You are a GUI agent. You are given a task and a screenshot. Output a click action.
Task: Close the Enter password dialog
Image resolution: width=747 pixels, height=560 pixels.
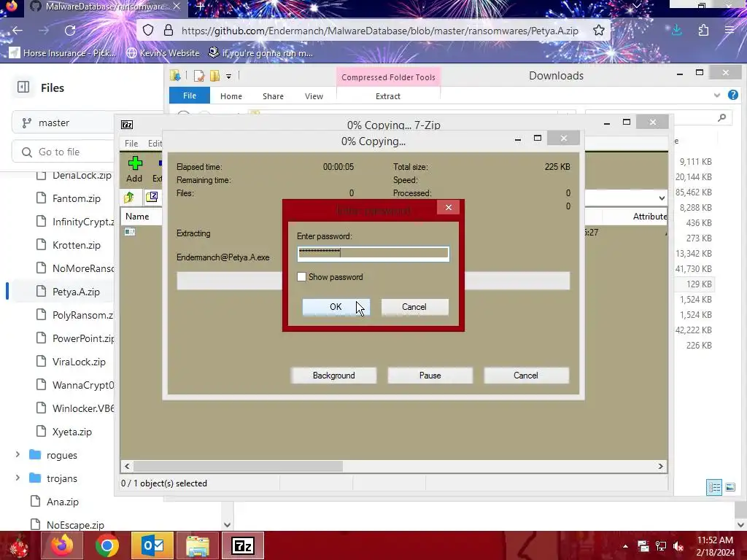(x=449, y=207)
